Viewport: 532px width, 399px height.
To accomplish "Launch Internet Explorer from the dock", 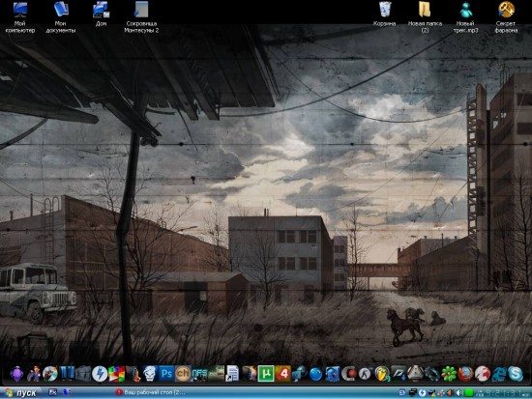I will (x=499, y=374).
